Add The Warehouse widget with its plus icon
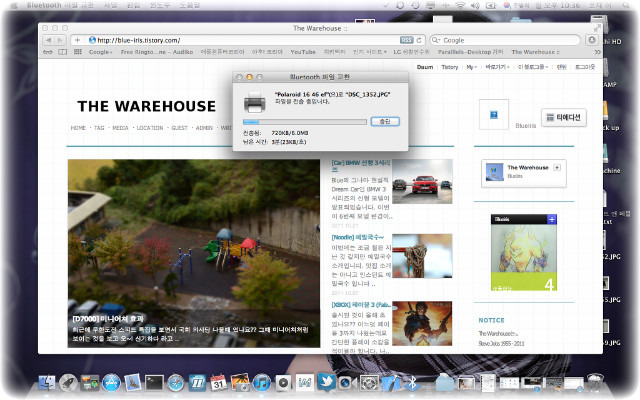The height and width of the screenshot is (400, 640). pyautogui.click(x=557, y=167)
